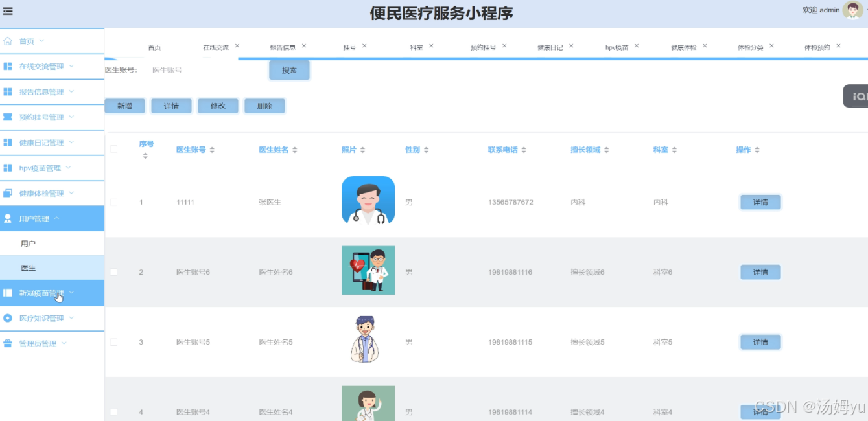Click the icon beside 新冠疫苗管理
Screen dimensions: 868x421
[8, 293]
